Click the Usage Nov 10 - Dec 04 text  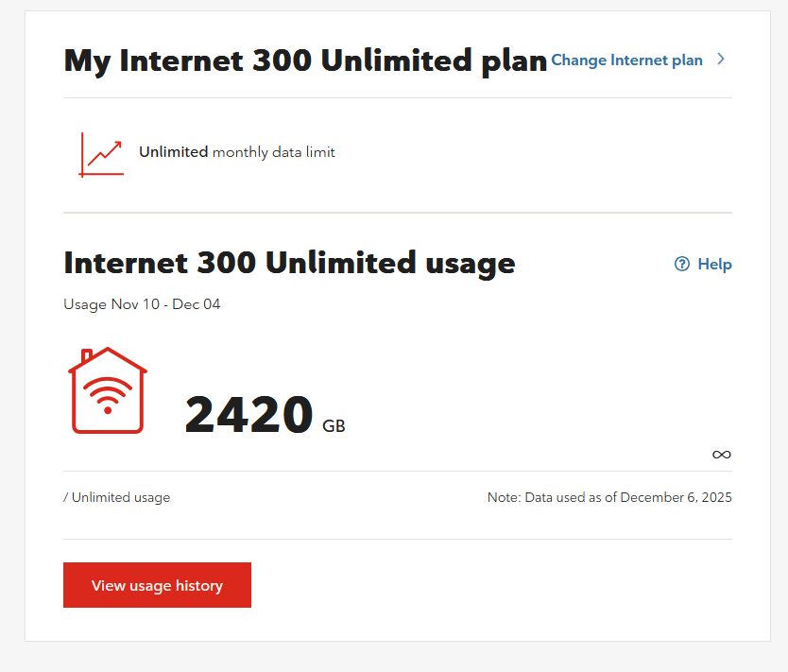[142, 304]
